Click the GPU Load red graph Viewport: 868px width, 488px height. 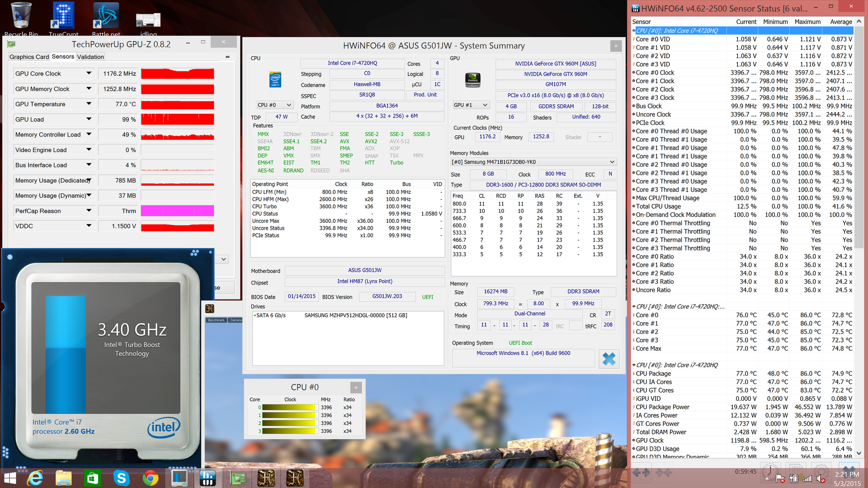coord(177,119)
